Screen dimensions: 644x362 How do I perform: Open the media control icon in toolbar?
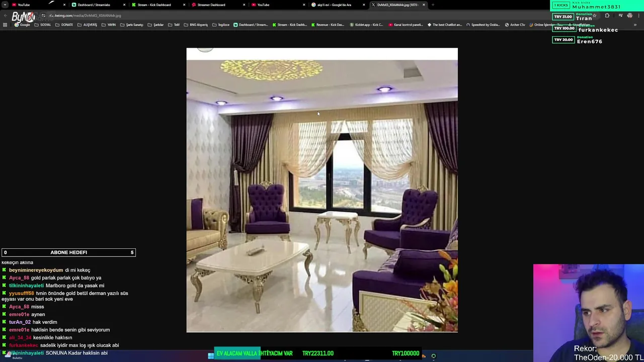click(x=620, y=16)
